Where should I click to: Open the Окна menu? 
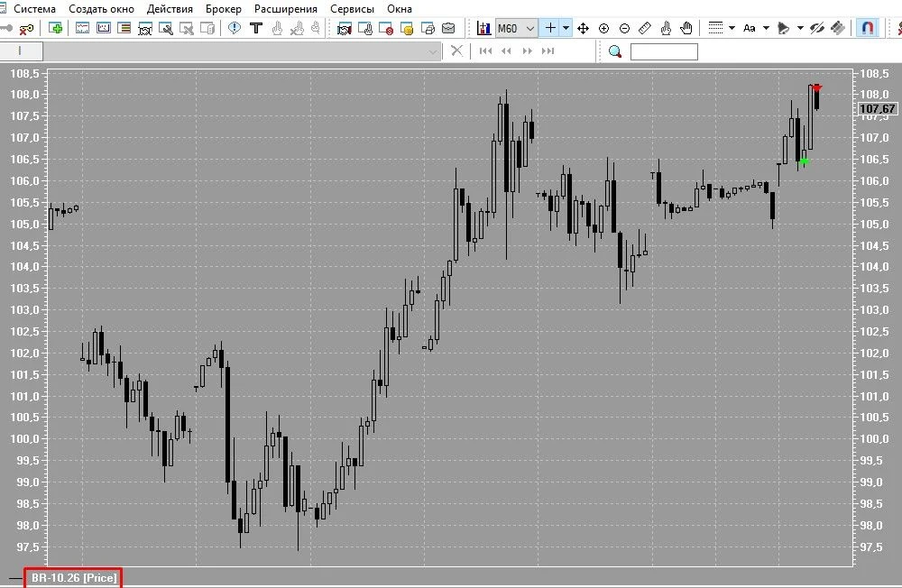[x=400, y=9]
